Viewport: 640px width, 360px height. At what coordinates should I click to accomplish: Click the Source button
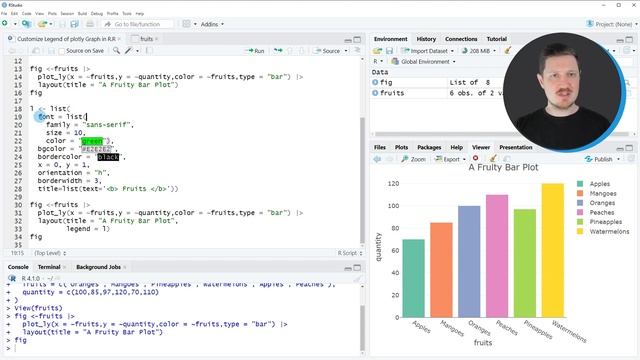(x=327, y=51)
